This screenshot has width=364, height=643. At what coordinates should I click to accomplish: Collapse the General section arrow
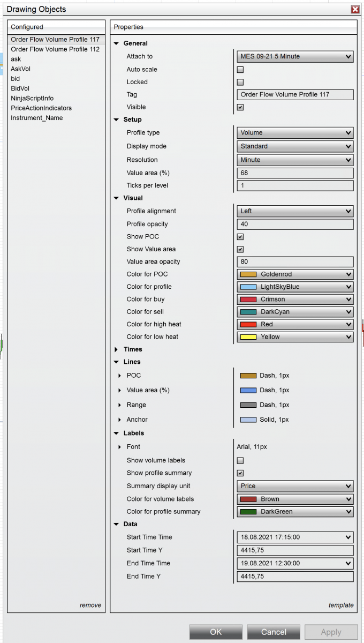[117, 43]
